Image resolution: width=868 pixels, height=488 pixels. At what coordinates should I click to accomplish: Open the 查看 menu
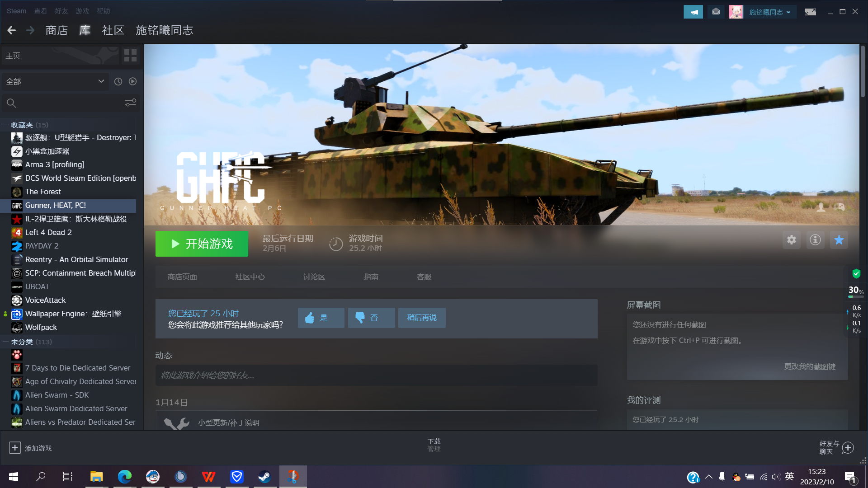41,11
